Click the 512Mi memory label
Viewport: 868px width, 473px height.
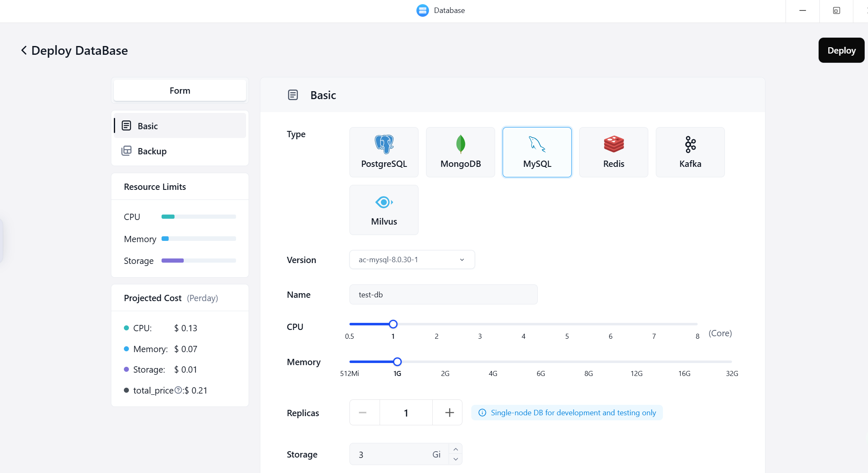point(349,373)
